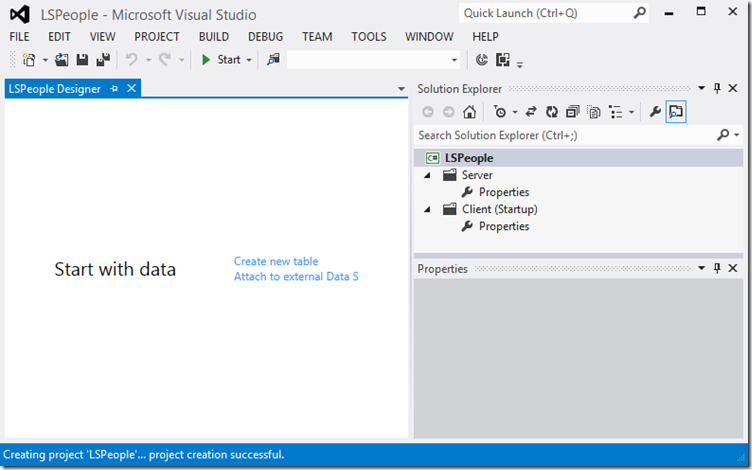Open Solution Explorer window position dropdown

[701, 88]
